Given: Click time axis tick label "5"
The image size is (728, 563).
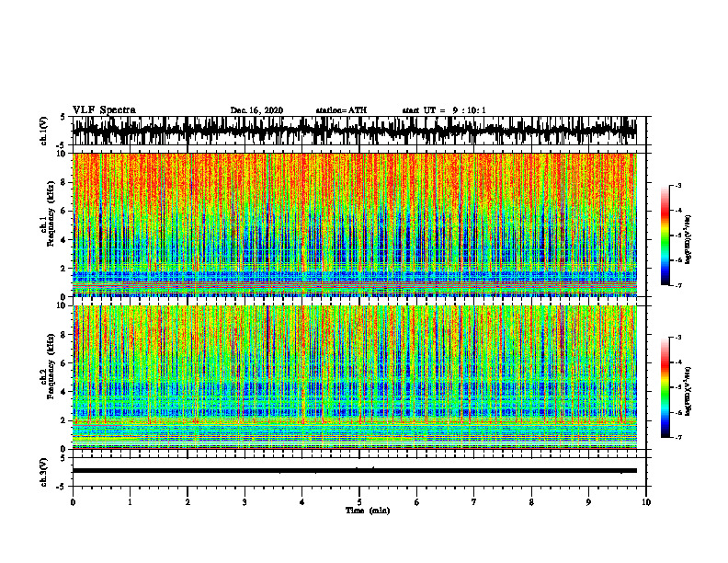Looking at the screenshot, I should pos(359,502).
